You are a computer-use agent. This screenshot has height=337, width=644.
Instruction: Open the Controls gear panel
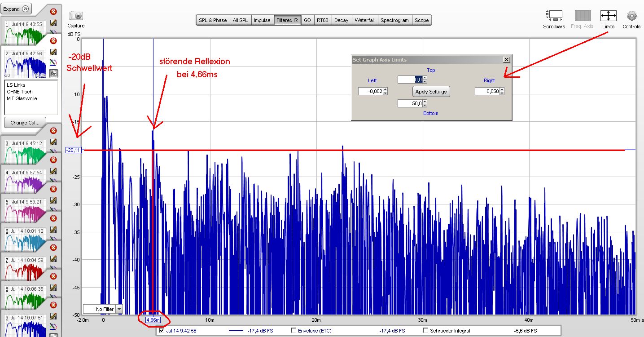631,16
